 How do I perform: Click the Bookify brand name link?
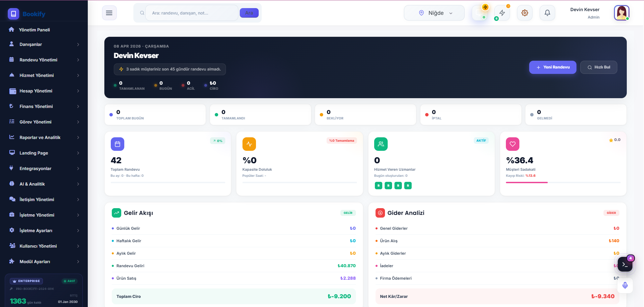point(34,14)
